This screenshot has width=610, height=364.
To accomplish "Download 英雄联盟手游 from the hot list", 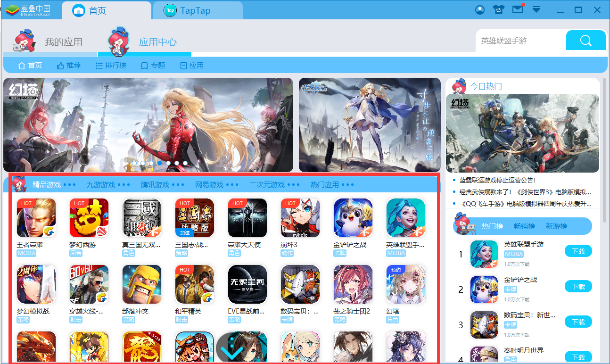I will pos(578,251).
